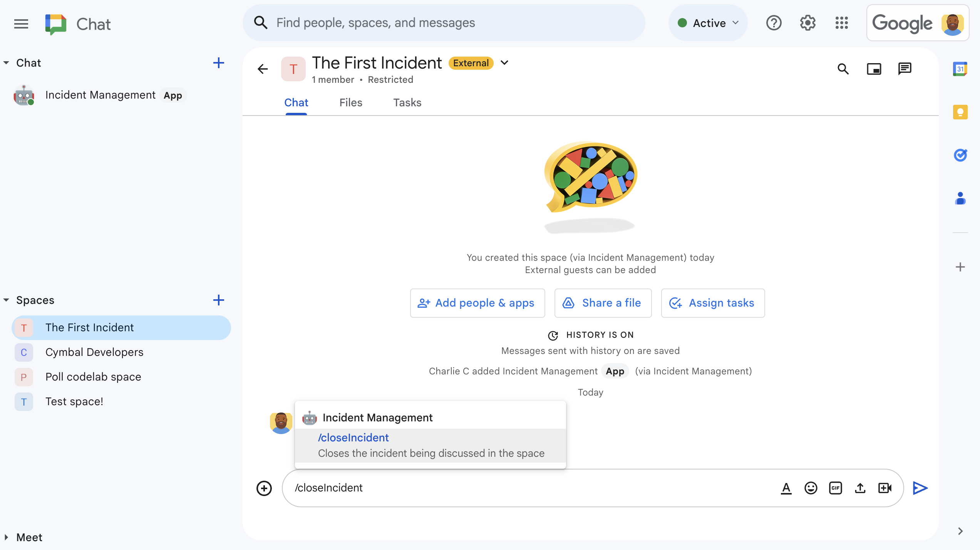The image size is (980, 550).
Task: Click the threaded conversation icon
Action: click(x=905, y=68)
